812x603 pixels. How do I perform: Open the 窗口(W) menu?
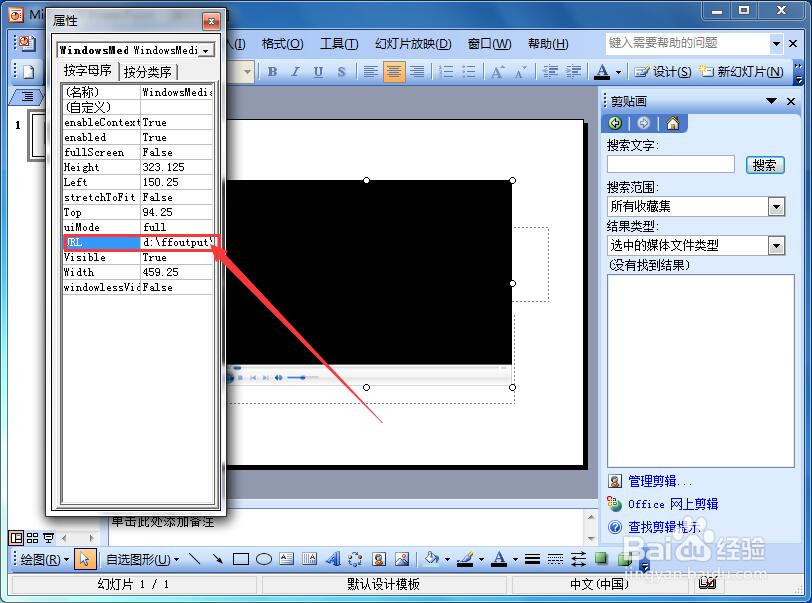pyautogui.click(x=489, y=44)
